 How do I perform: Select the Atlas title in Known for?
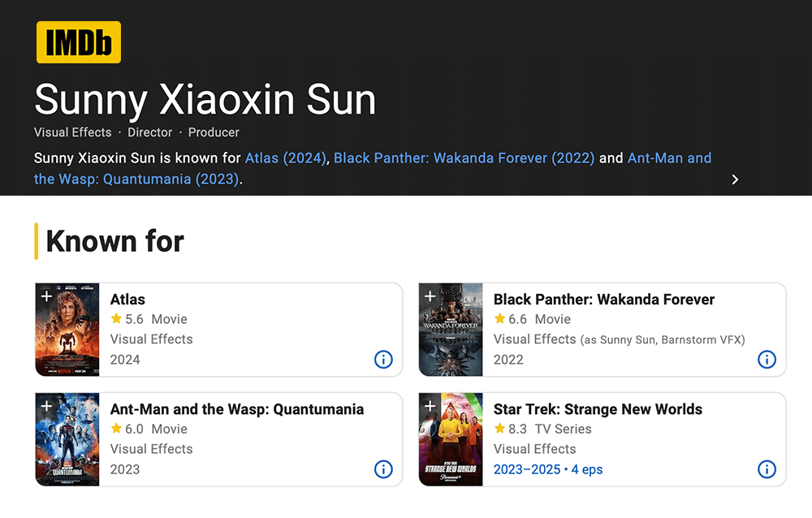pos(127,300)
